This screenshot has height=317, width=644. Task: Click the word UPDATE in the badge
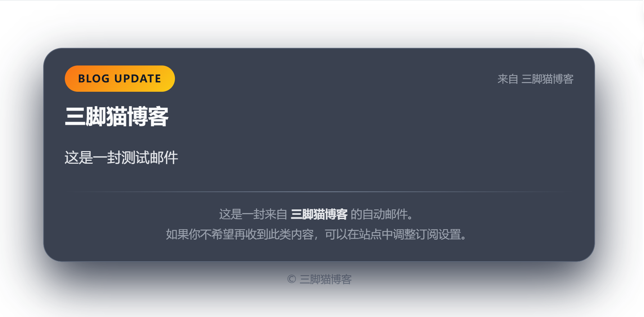pos(138,78)
